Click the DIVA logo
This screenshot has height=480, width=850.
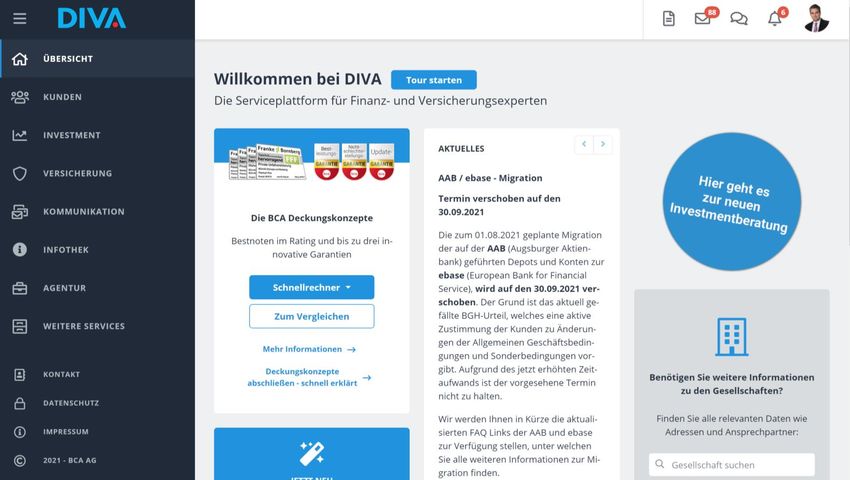click(x=92, y=18)
